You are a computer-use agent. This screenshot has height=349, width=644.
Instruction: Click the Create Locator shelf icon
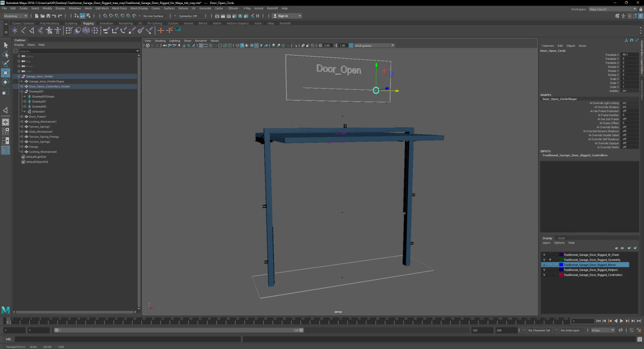click(15, 31)
